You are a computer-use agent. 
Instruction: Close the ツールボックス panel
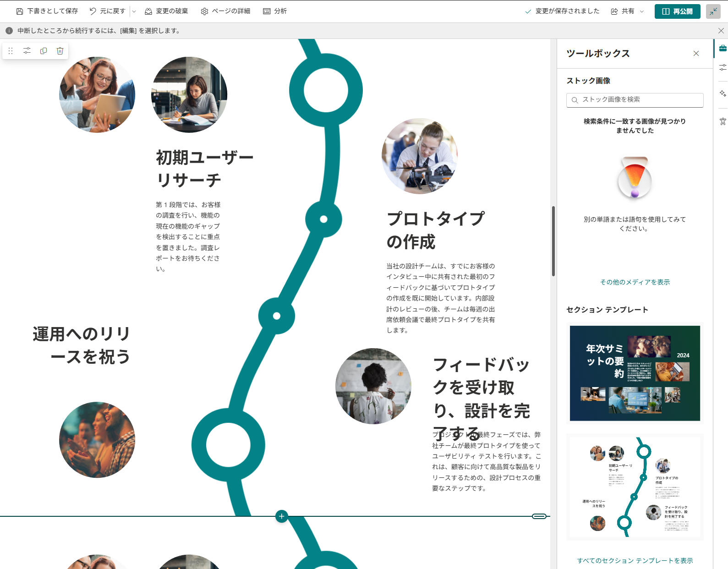[x=696, y=54]
